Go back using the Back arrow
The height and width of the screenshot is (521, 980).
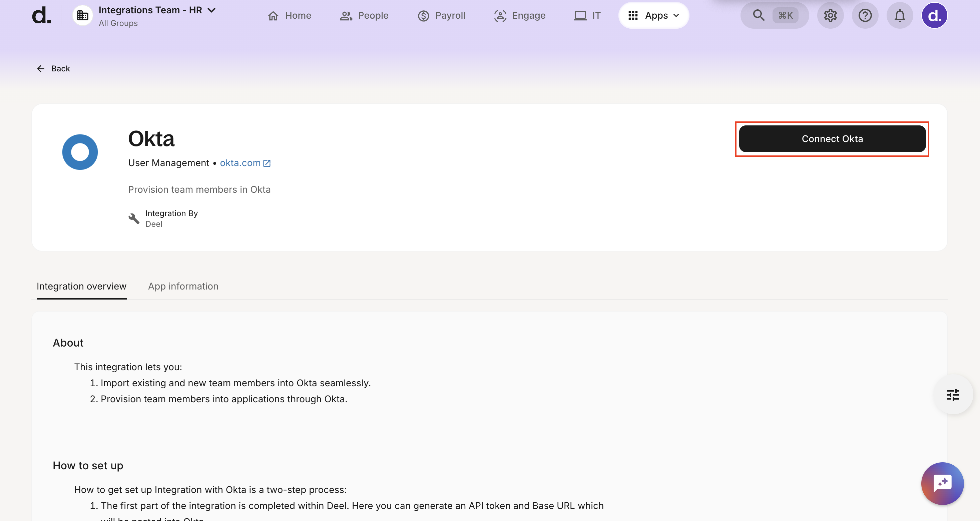(53, 68)
